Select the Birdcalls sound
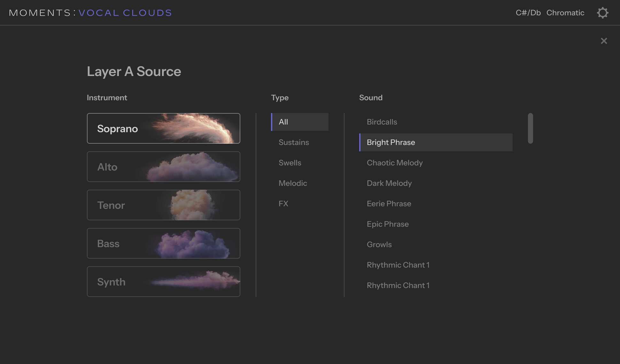 pyautogui.click(x=382, y=122)
